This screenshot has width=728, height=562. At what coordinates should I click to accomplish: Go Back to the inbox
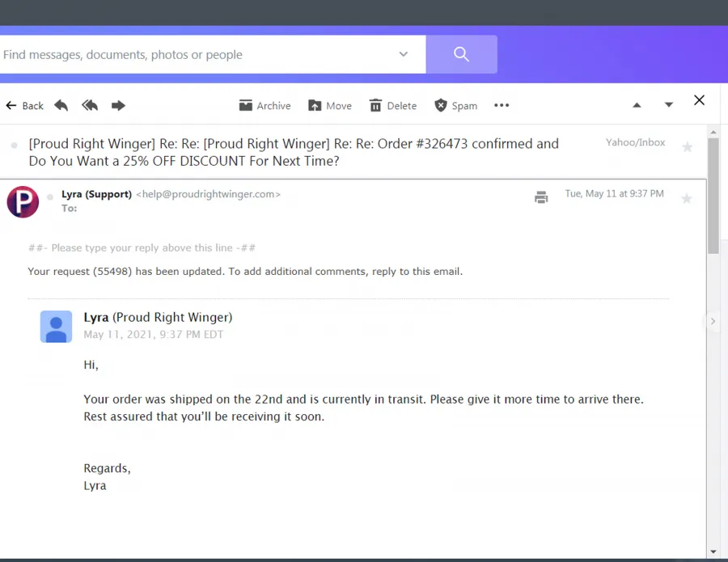point(24,106)
